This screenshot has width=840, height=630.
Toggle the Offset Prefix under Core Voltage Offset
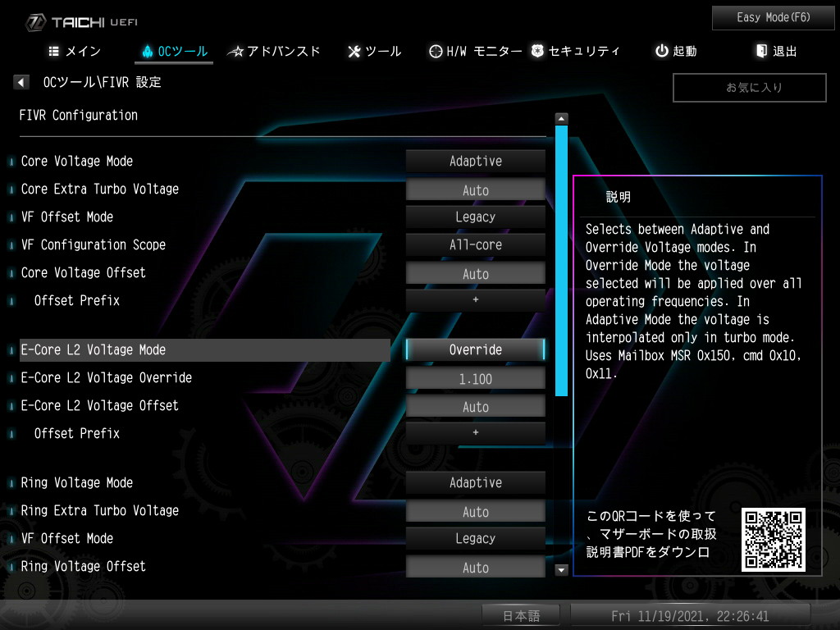(475, 300)
